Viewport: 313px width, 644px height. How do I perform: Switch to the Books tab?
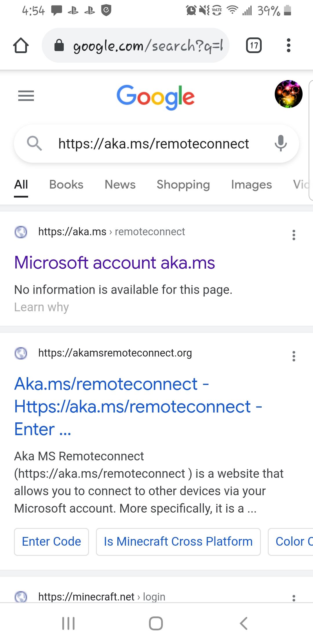click(x=66, y=184)
